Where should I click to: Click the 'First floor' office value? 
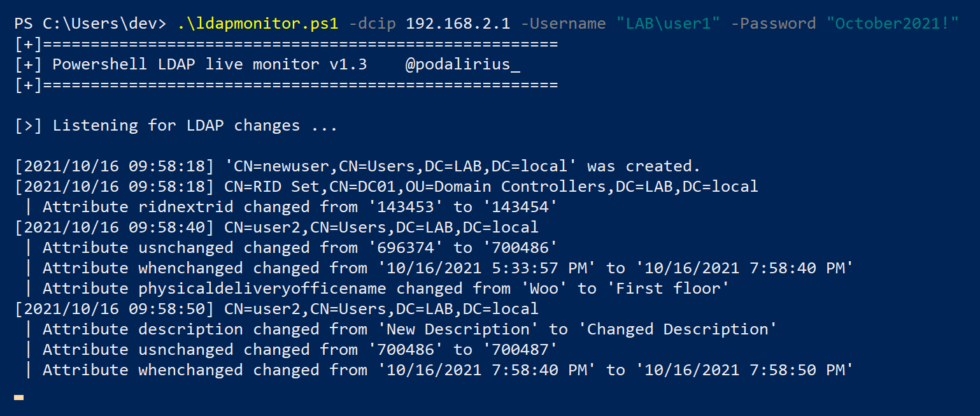[x=672, y=289]
